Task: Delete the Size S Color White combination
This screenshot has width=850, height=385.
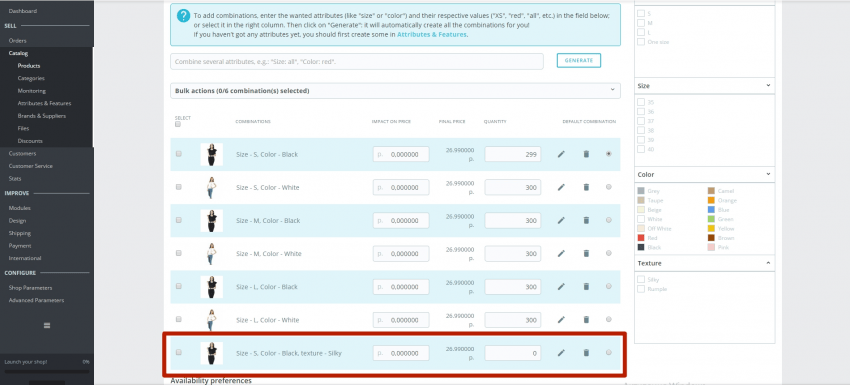Action: (586, 187)
